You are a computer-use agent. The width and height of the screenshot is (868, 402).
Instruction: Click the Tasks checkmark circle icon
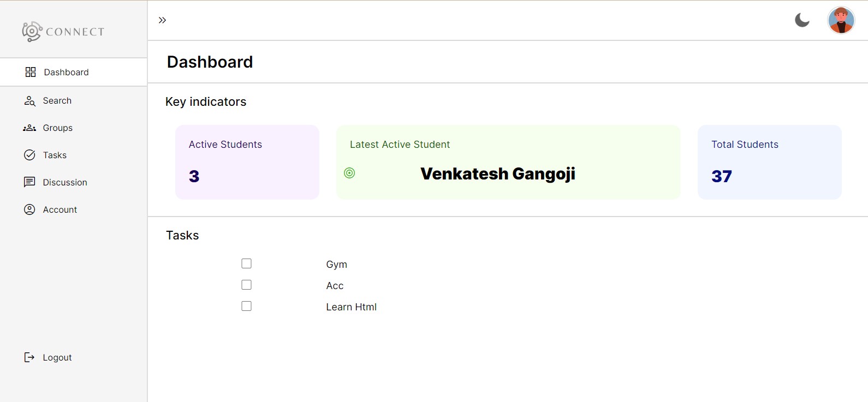click(x=29, y=155)
